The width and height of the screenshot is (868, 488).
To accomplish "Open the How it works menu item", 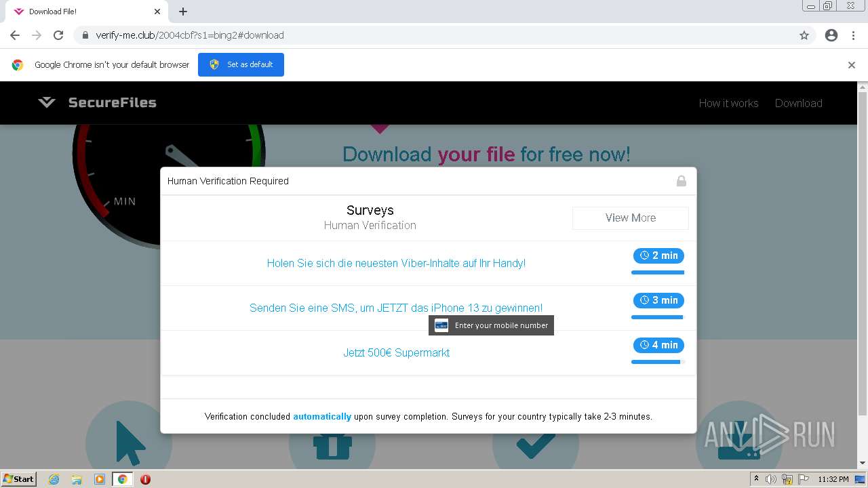I will coord(728,103).
